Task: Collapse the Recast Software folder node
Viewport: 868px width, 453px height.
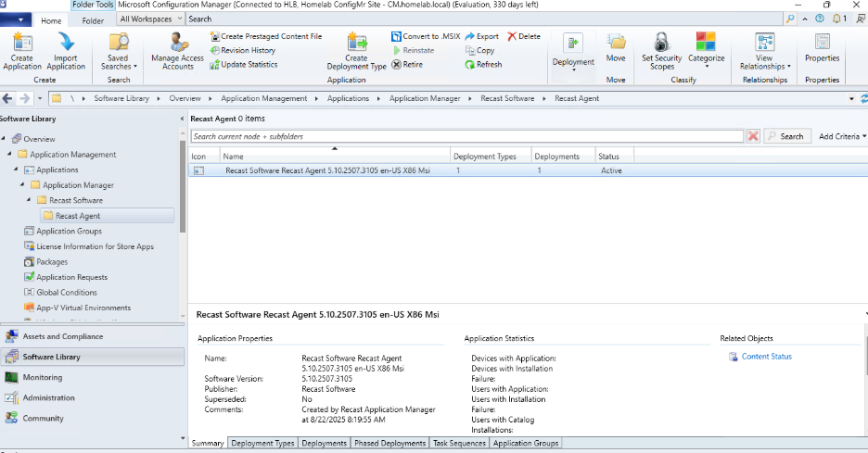Action: tap(29, 200)
